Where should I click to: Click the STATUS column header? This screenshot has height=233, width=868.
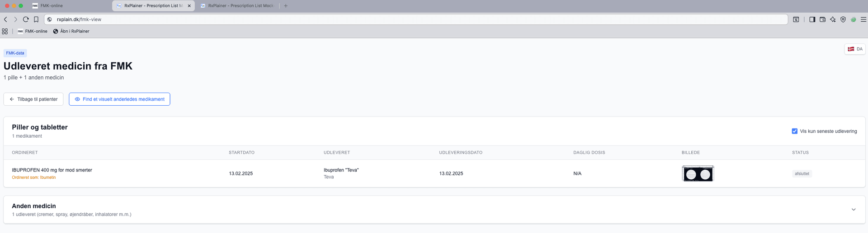point(800,153)
